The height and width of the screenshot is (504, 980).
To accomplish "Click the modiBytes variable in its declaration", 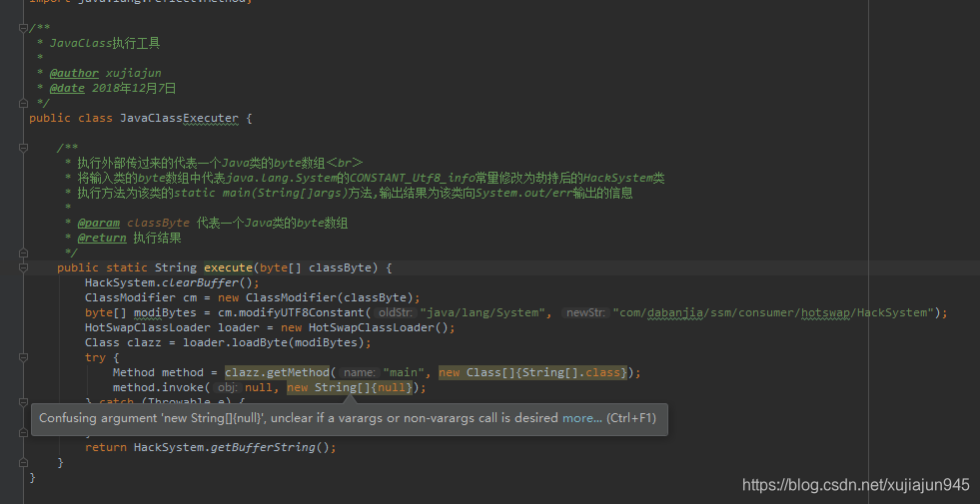I will (165, 313).
